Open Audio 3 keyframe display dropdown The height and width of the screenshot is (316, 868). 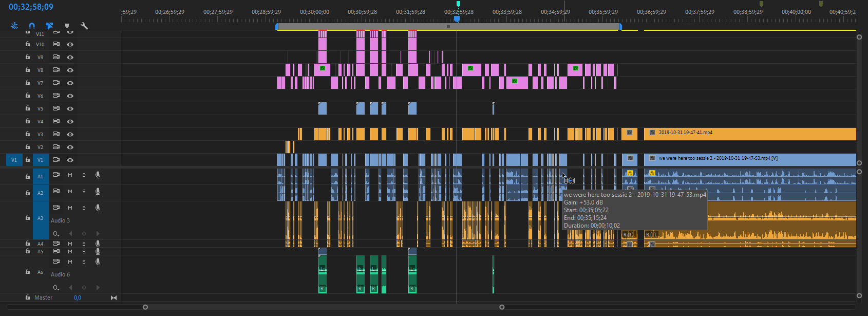click(56, 234)
